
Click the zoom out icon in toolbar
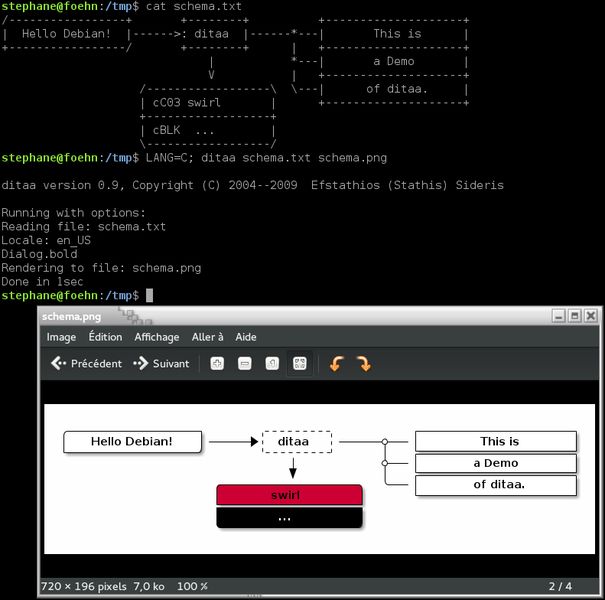245,363
